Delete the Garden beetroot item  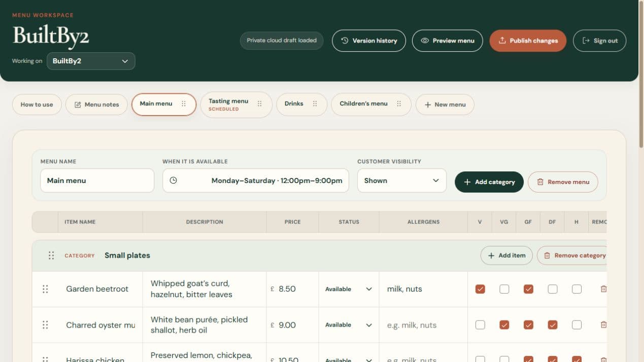(603, 289)
